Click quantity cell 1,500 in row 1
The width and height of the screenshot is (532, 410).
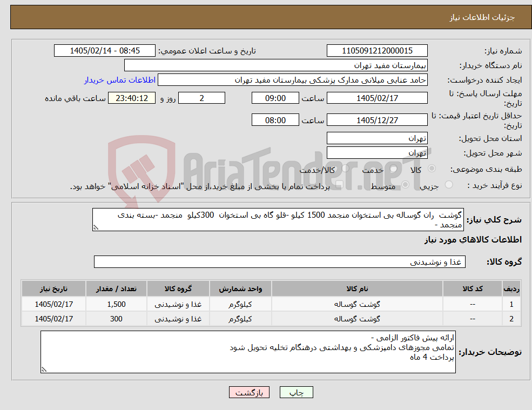(x=116, y=304)
